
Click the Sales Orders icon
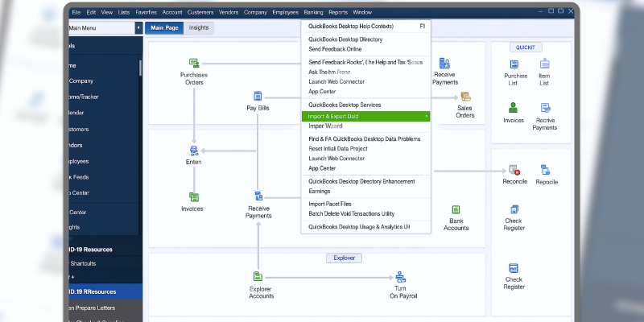tap(465, 97)
